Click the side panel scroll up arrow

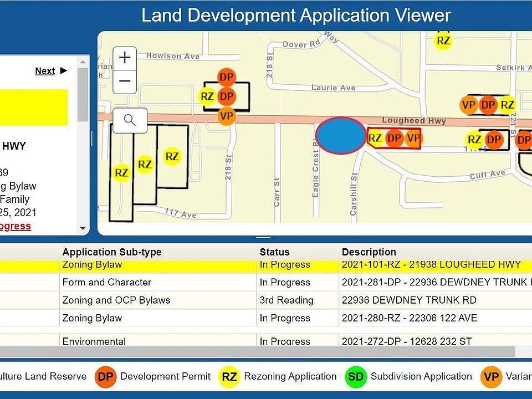(83, 62)
